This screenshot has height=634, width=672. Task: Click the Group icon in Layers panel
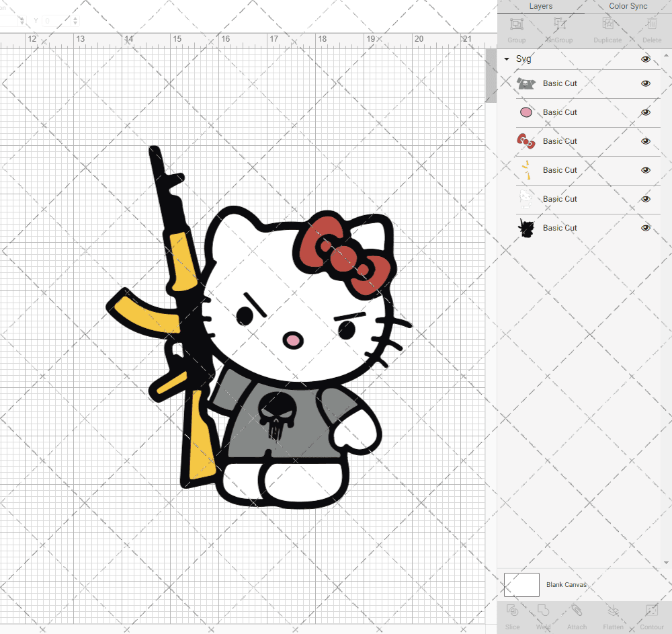pyautogui.click(x=516, y=24)
